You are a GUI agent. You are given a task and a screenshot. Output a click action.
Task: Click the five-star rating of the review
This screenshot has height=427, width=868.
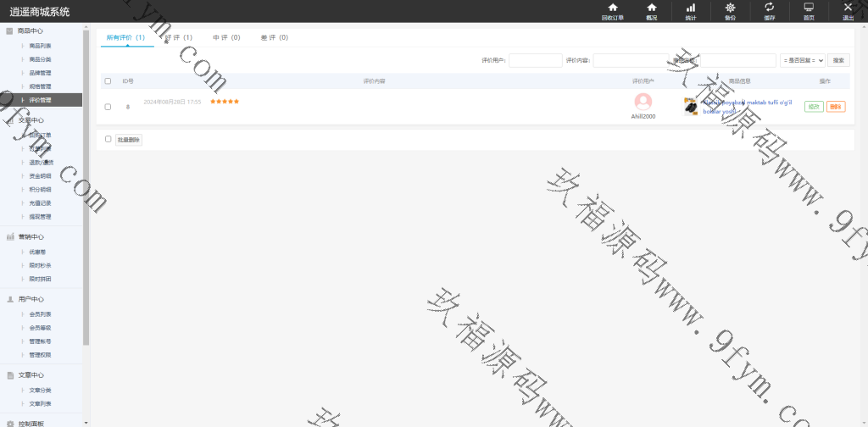pyautogui.click(x=225, y=102)
